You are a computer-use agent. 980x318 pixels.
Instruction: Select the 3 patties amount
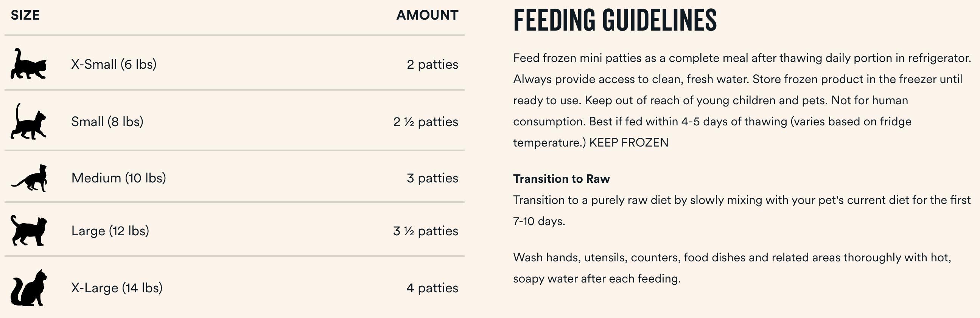pos(432,178)
